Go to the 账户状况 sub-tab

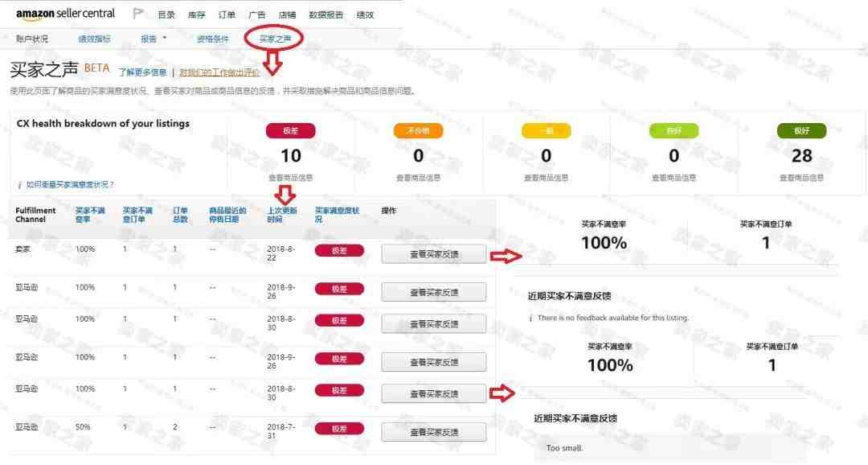point(32,39)
